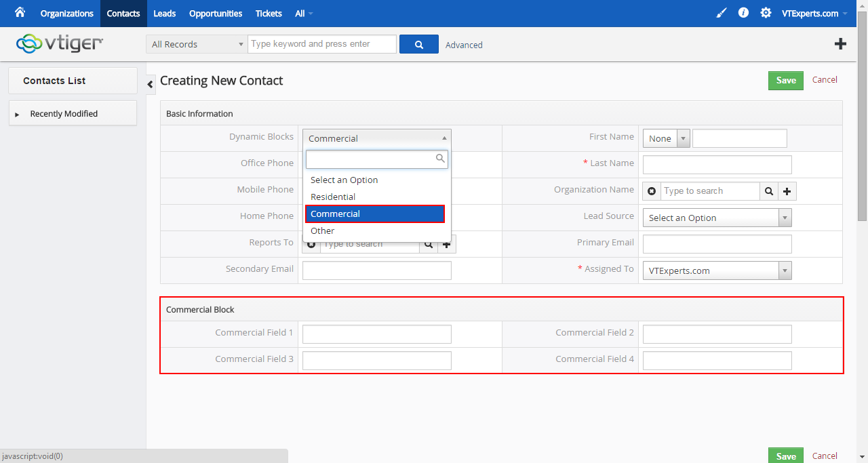Choose Residential in dropdown list
Image resolution: width=868 pixels, height=463 pixels.
[376, 197]
